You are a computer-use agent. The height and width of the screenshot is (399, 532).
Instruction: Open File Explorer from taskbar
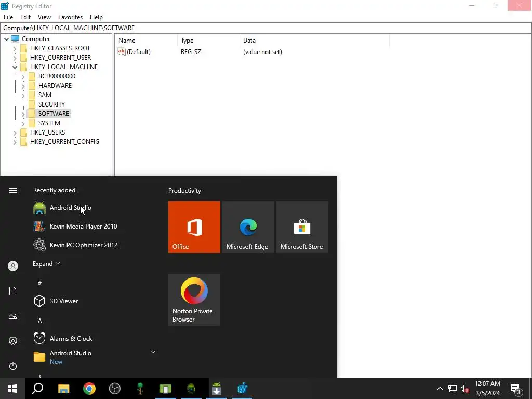[63, 389]
